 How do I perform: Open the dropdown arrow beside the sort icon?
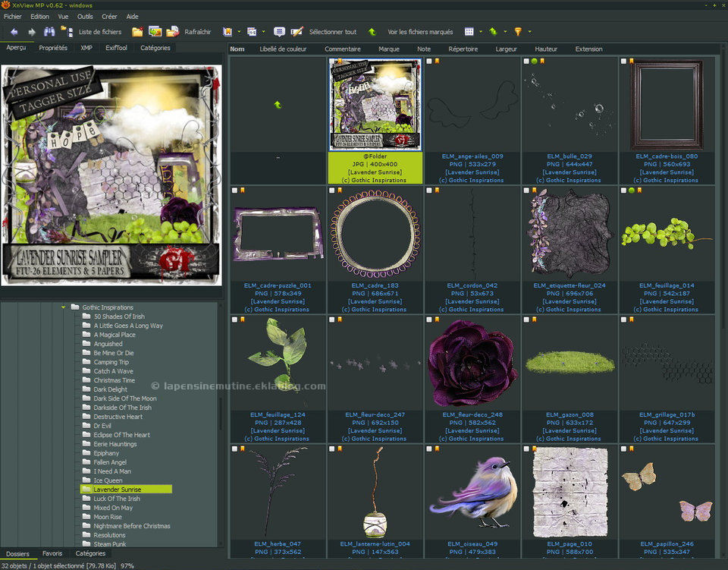[x=505, y=32]
